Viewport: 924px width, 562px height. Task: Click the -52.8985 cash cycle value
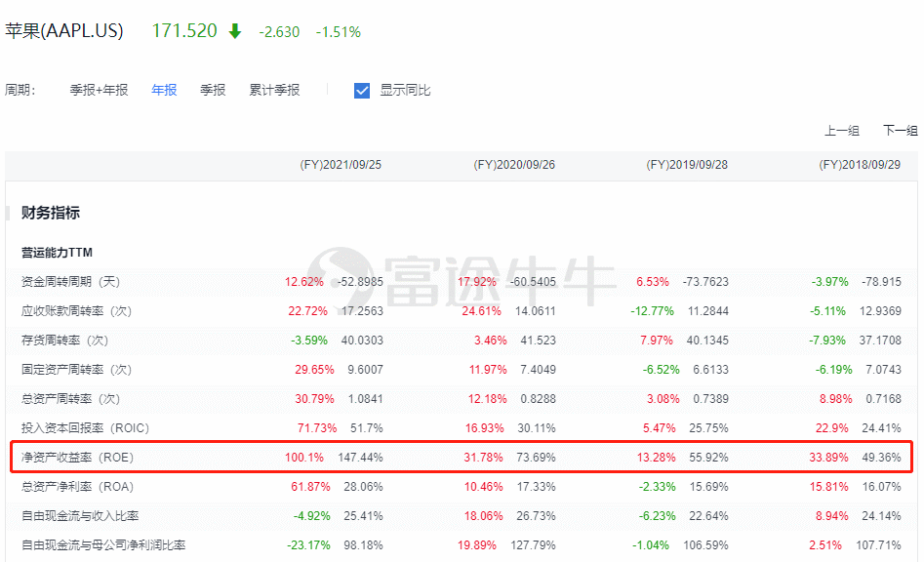(x=360, y=282)
